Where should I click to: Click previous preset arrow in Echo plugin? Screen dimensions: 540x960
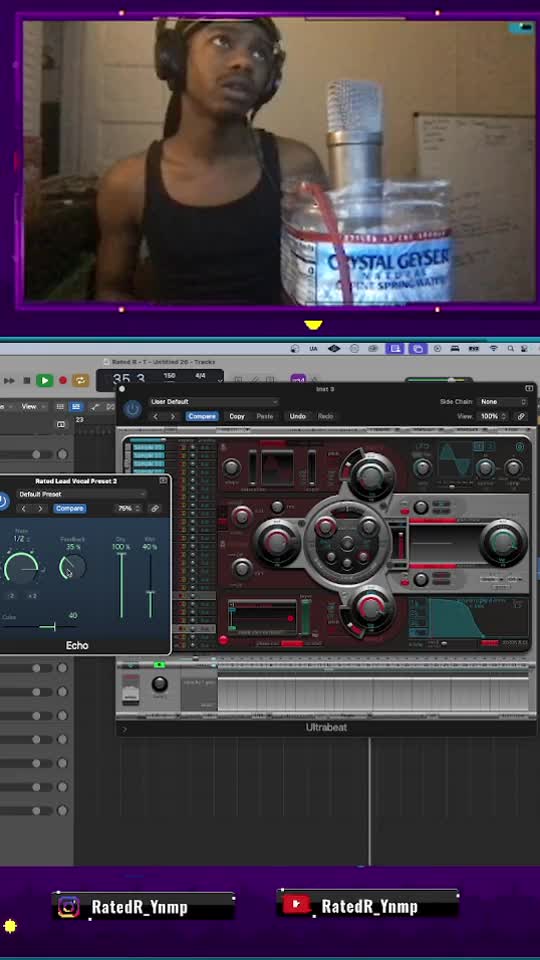[24, 508]
